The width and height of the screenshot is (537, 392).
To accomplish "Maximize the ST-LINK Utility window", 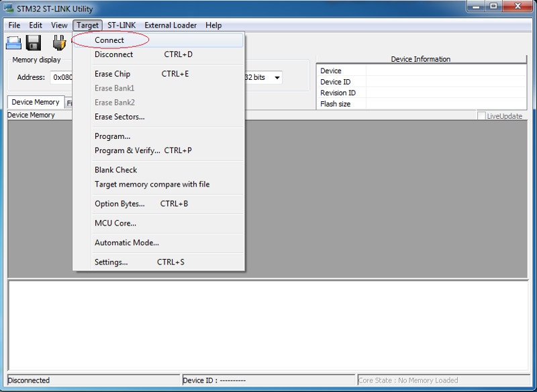I will coord(493,6).
